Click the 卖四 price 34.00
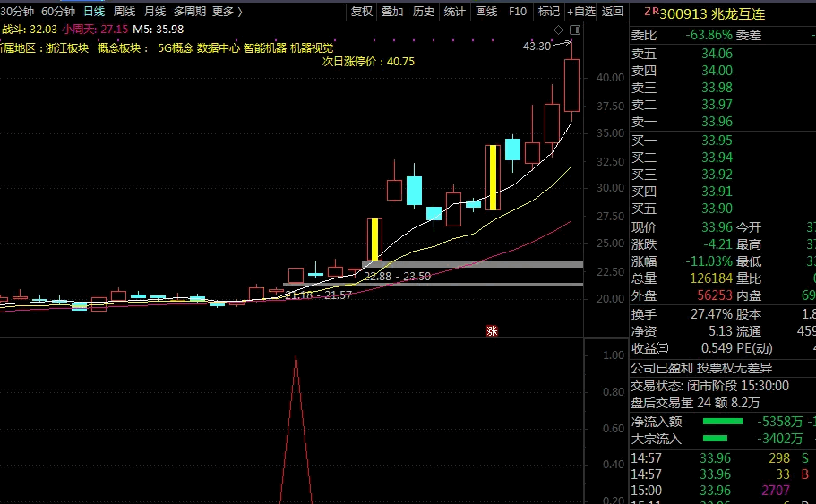816x504 pixels. click(717, 71)
